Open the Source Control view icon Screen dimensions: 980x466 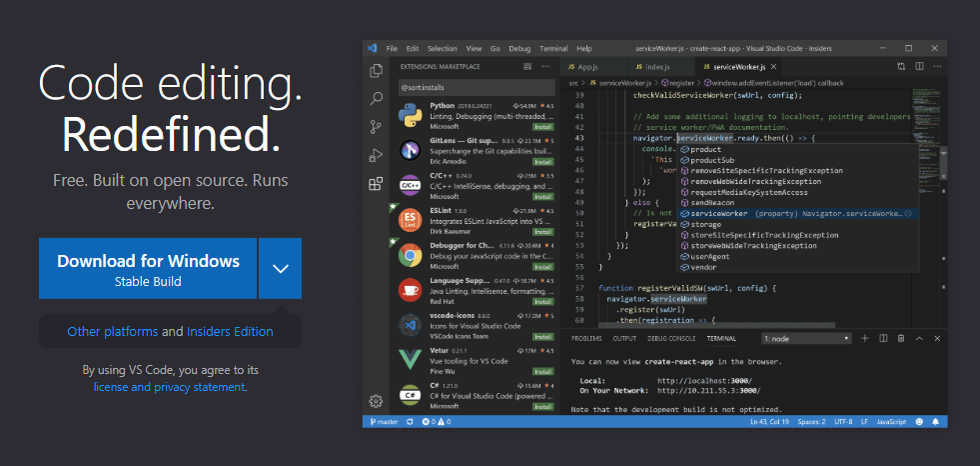coord(376,127)
